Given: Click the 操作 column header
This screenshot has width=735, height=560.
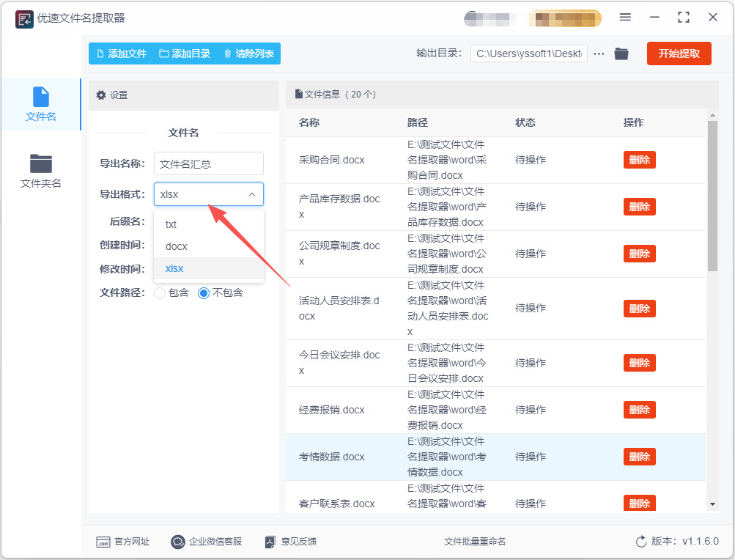Looking at the screenshot, I should (x=633, y=122).
